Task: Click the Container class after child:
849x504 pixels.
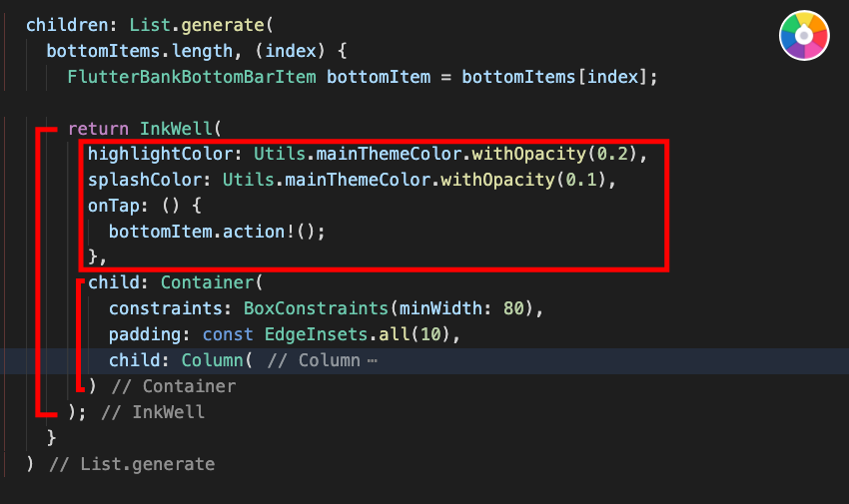Action: (207, 282)
